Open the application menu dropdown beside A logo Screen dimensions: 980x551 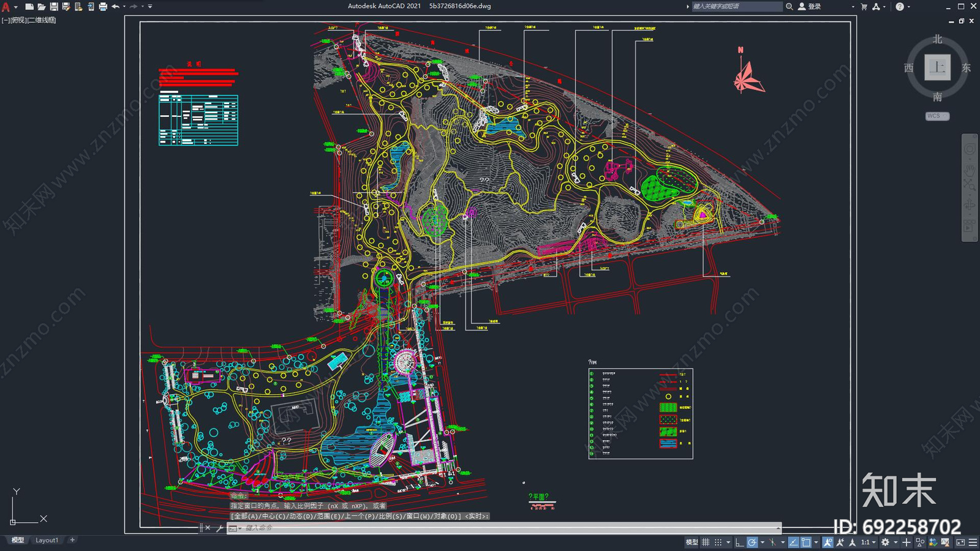15,7
